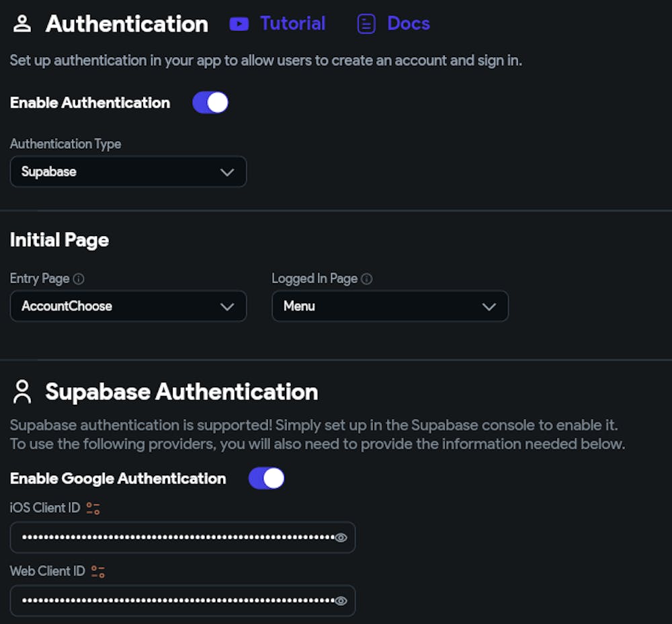This screenshot has height=624, width=672.
Task: Open the Authentication Type Supabase dropdown
Action: pos(128,172)
